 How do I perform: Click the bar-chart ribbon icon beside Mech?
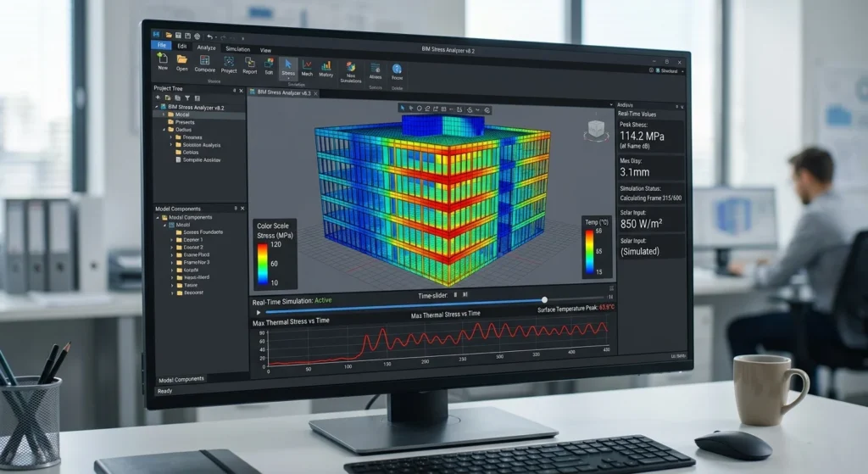pos(326,66)
